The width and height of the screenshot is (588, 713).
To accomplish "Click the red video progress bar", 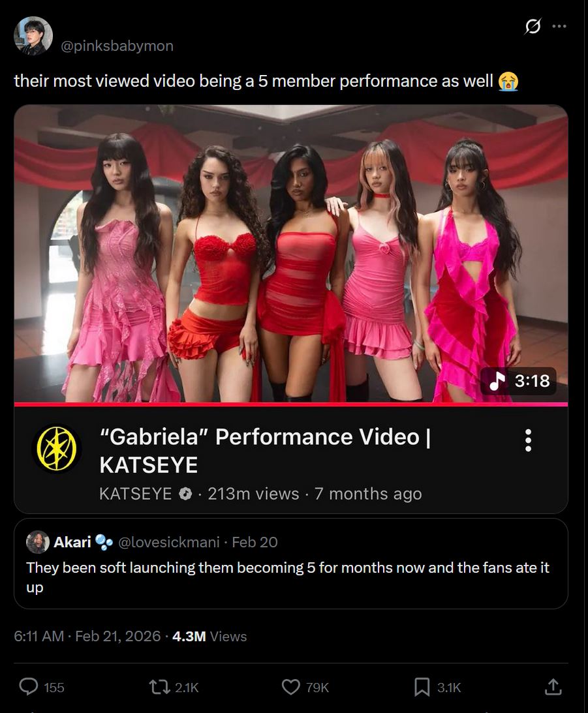I will point(291,404).
